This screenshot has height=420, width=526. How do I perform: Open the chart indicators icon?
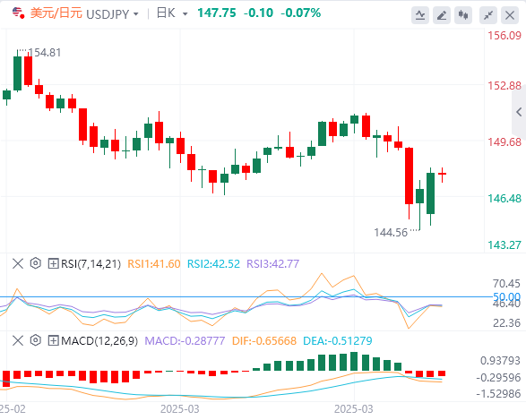(x=420, y=15)
